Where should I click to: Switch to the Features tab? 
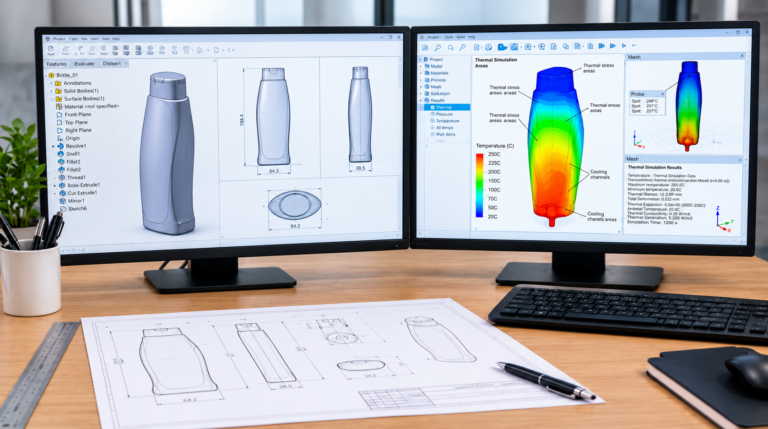coord(56,64)
